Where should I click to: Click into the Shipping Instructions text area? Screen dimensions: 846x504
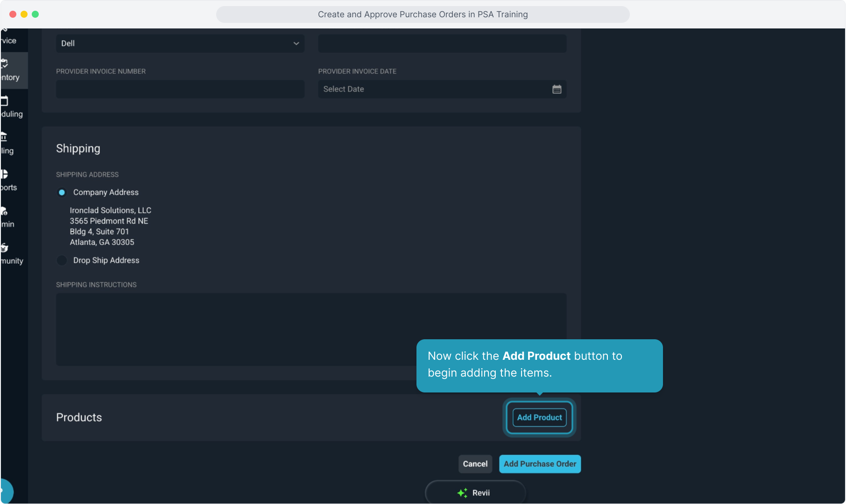click(311, 329)
